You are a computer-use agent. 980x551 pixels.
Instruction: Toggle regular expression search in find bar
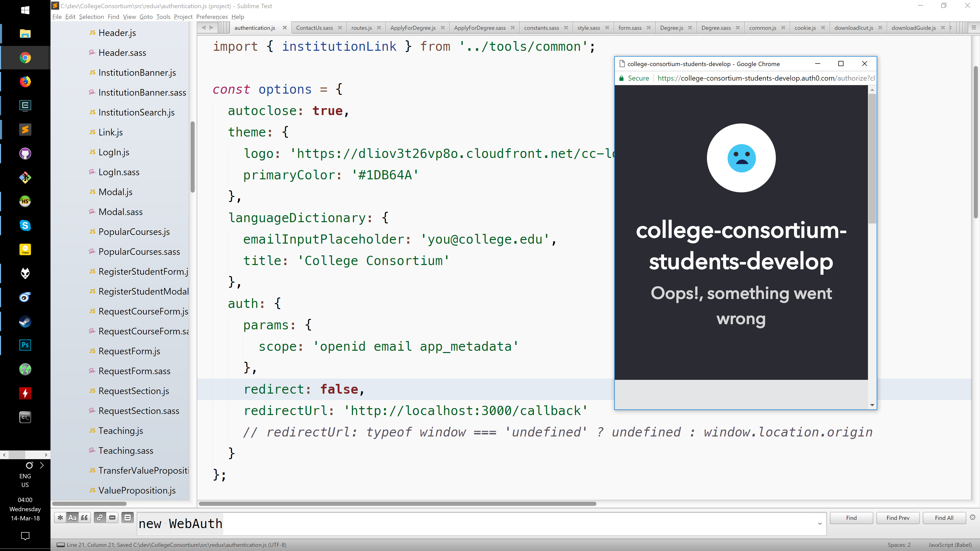60,518
